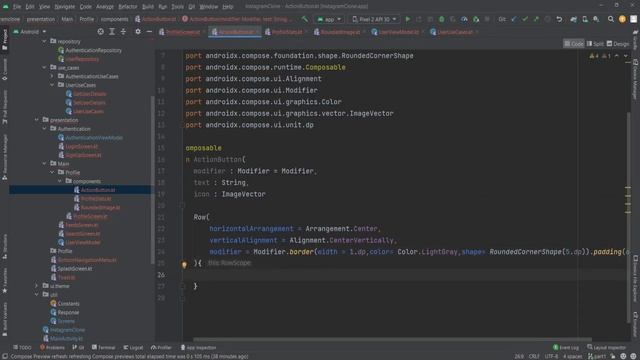This screenshot has height=360, width=640.
Task: Open the Layout Inspector
Action: tap(606, 347)
